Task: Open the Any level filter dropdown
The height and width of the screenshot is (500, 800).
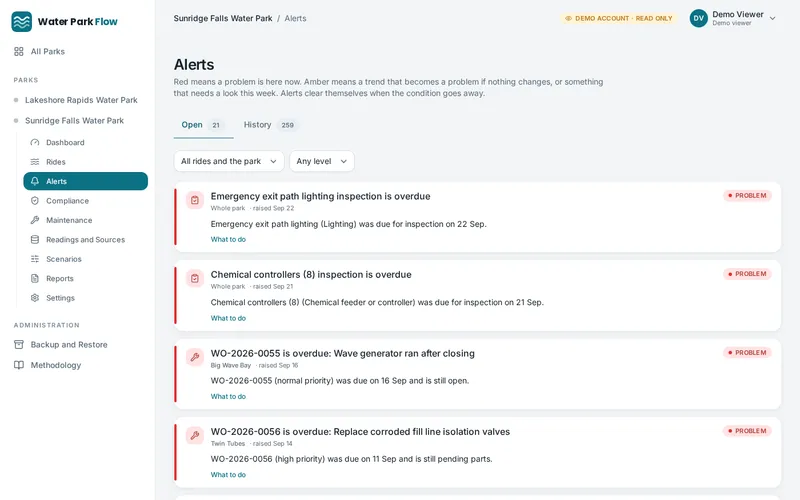Action: click(x=321, y=161)
